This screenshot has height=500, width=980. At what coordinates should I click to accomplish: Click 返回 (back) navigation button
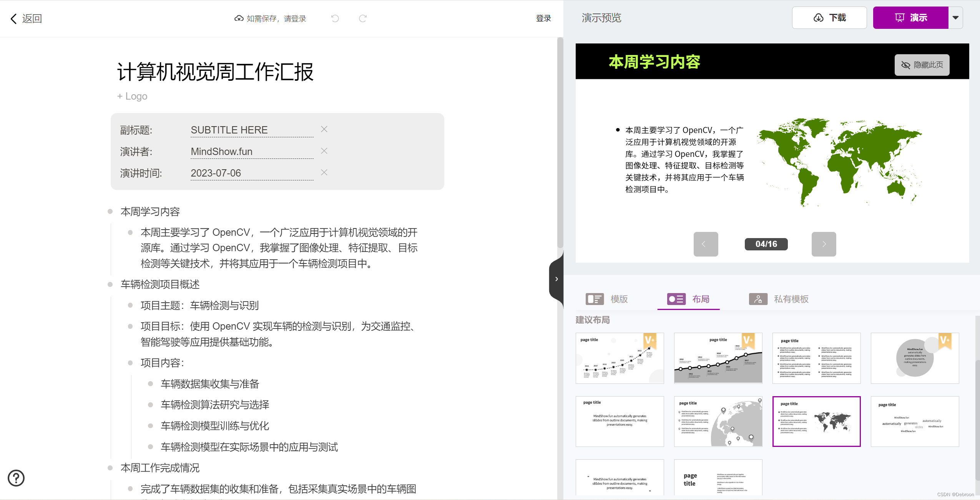pyautogui.click(x=25, y=18)
